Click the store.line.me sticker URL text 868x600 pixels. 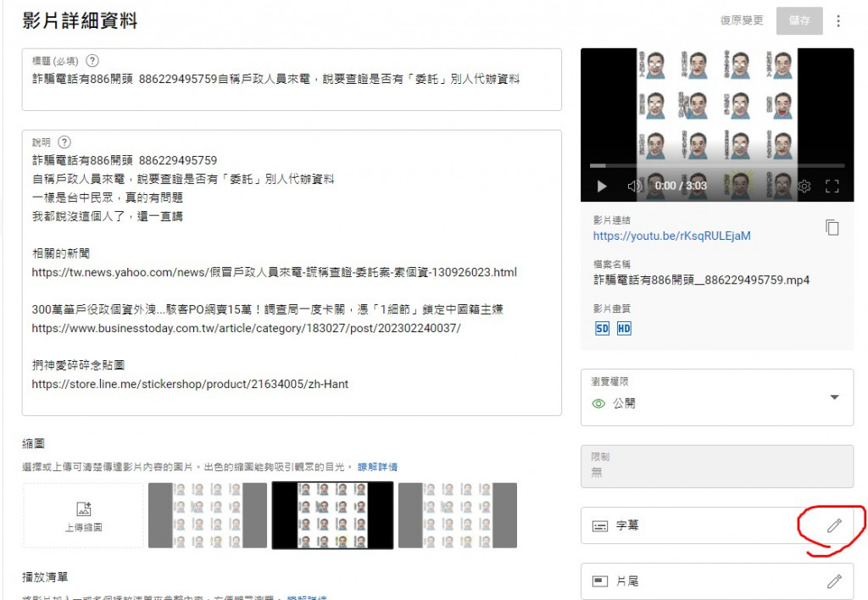pos(190,384)
